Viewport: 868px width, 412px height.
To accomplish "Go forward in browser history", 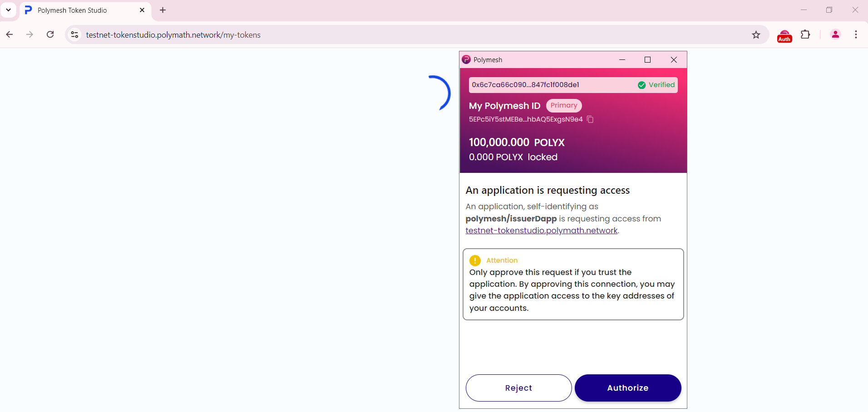I will (30, 34).
